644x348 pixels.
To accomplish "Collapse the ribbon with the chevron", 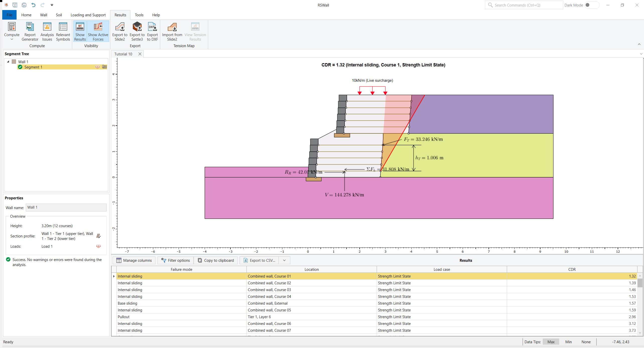I will click(x=639, y=44).
